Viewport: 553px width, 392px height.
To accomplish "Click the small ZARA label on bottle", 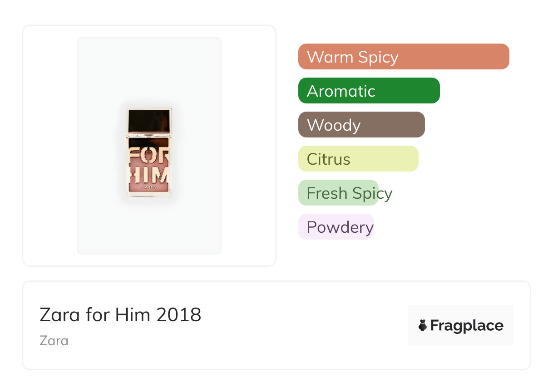I will (149, 187).
